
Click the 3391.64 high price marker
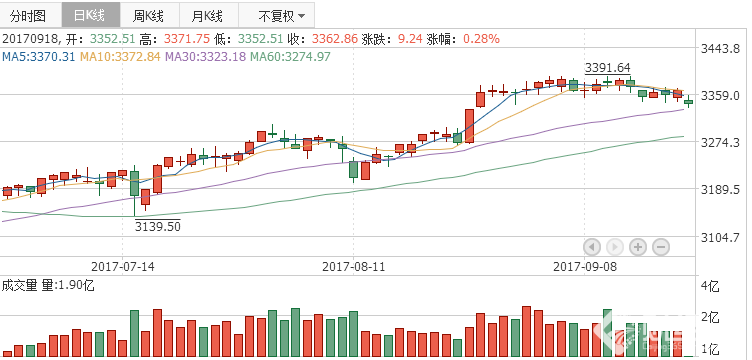pos(608,68)
